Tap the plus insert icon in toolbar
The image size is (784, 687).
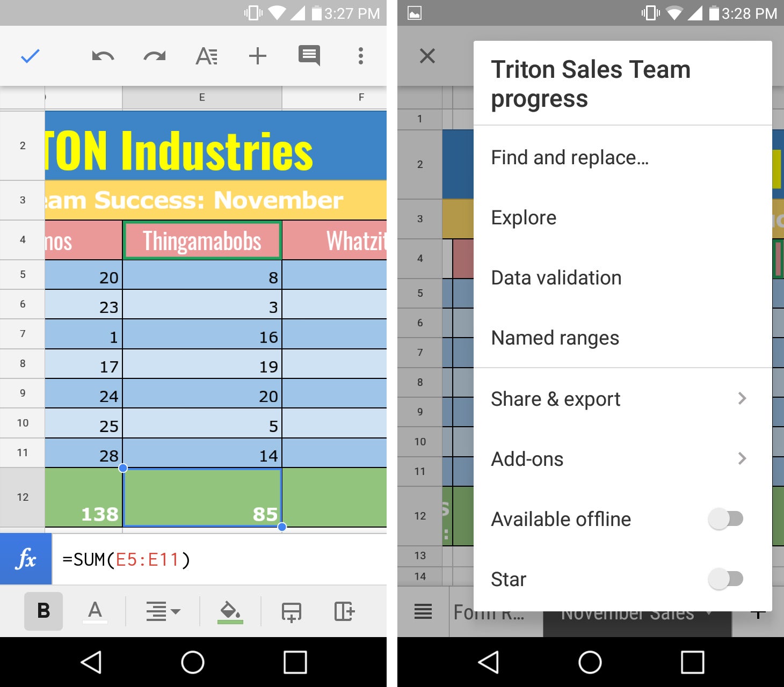point(258,56)
